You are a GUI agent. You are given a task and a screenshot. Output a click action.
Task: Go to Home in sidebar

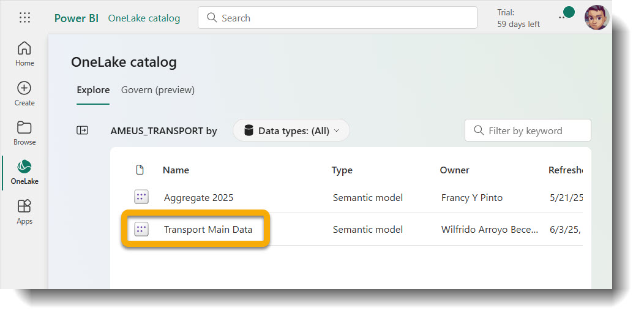(x=24, y=53)
